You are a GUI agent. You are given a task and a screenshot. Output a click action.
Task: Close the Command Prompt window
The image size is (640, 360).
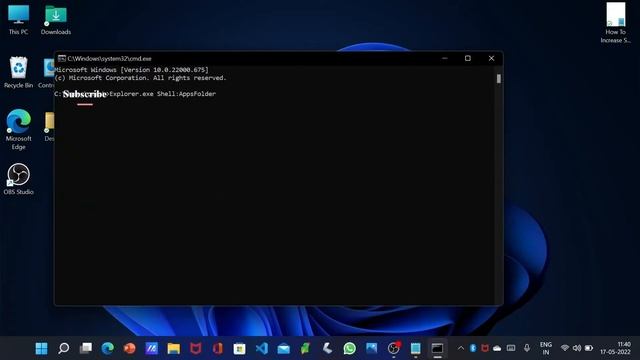pos(491,58)
